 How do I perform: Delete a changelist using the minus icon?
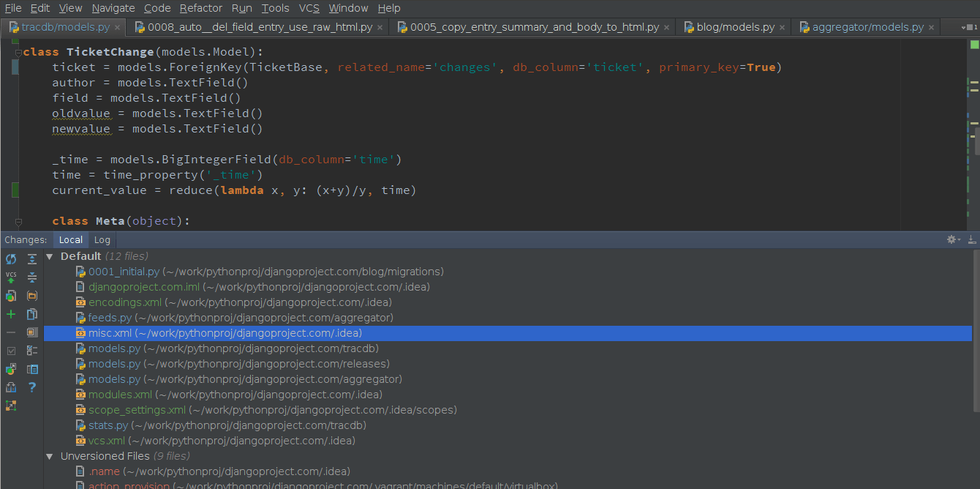tap(10, 332)
